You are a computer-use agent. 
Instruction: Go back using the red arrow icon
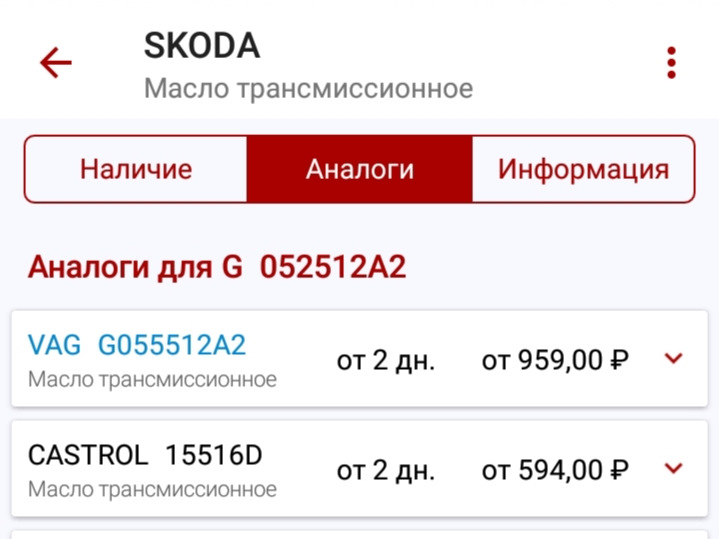[x=56, y=63]
